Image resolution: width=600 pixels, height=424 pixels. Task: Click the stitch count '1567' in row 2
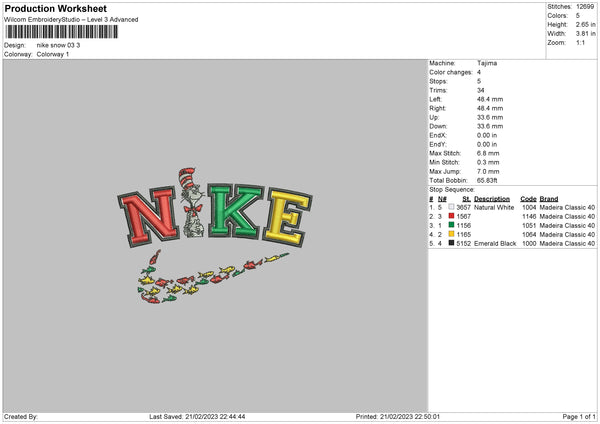[x=463, y=217]
